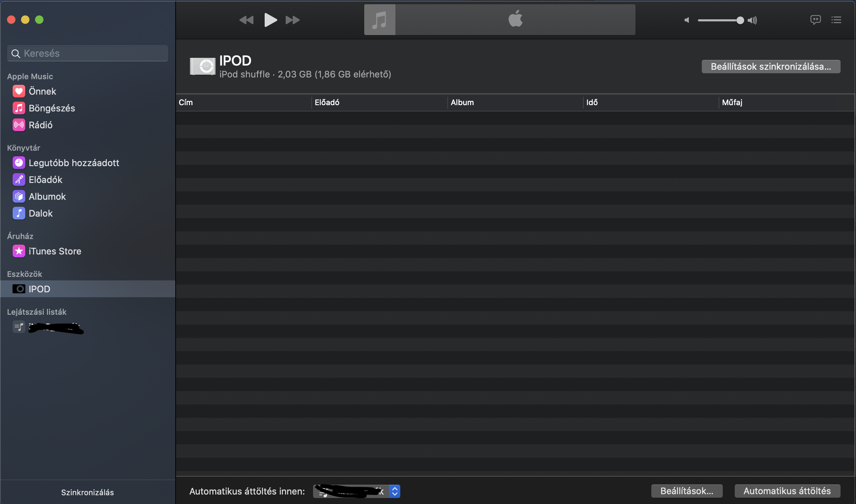Sort by the Előadó column header
856x504 pixels.
pyautogui.click(x=327, y=103)
